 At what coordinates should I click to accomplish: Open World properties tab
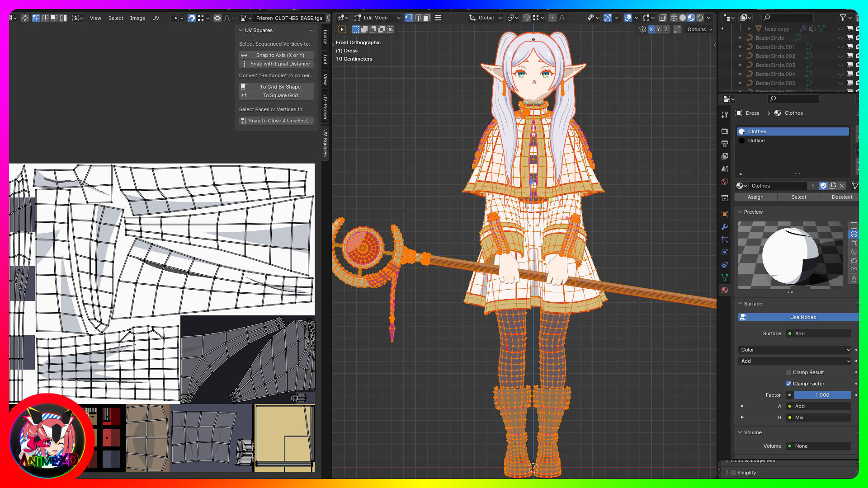pyautogui.click(x=725, y=182)
